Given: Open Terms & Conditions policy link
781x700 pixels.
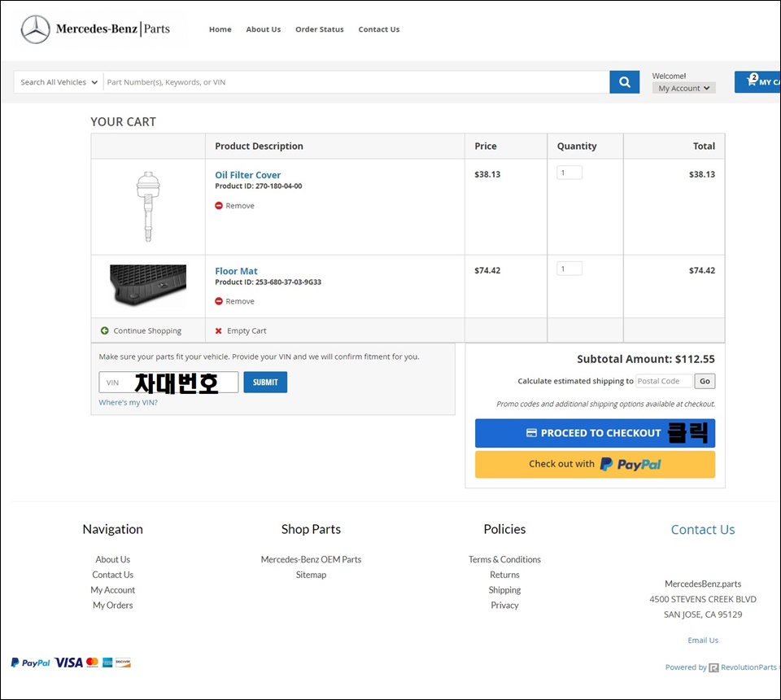Looking at the screenshot, I should (x=504, y=559).
